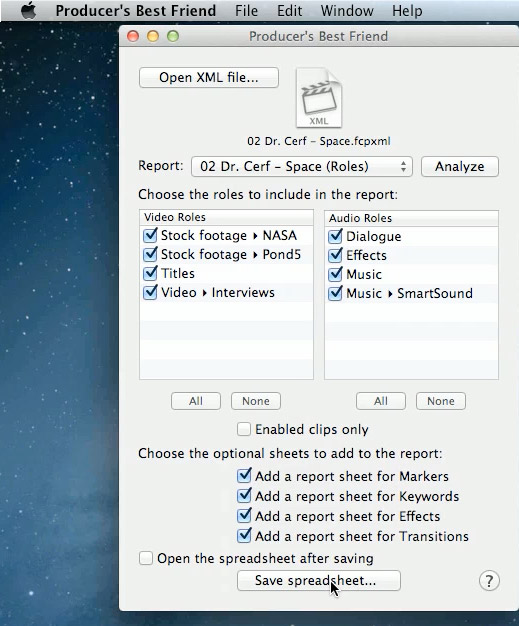Click the Video Roles column header

point(226,217)
